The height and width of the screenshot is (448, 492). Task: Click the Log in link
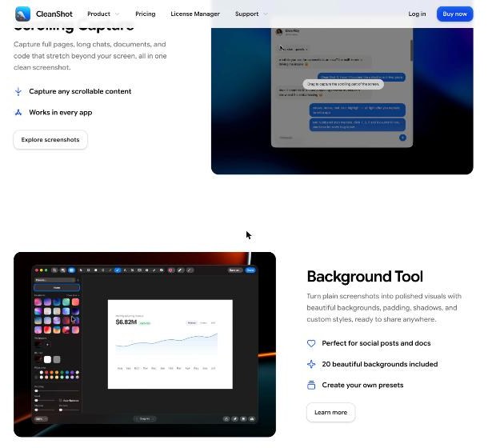[417, 14]
